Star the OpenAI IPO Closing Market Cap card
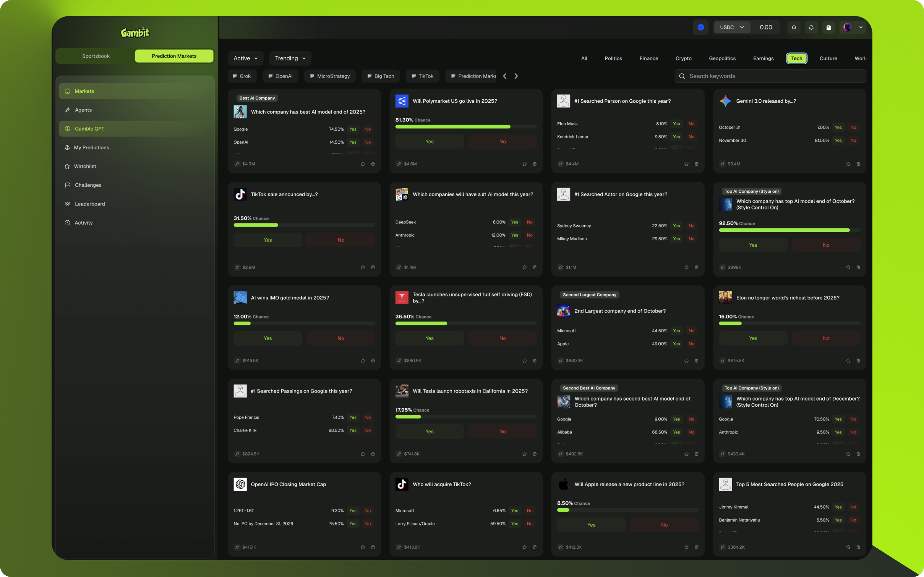Screen dimensions: 924x577 363,547
